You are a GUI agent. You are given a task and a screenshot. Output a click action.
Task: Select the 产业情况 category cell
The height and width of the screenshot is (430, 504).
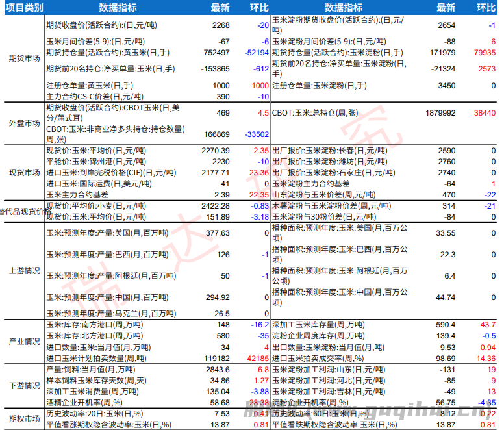22,340
